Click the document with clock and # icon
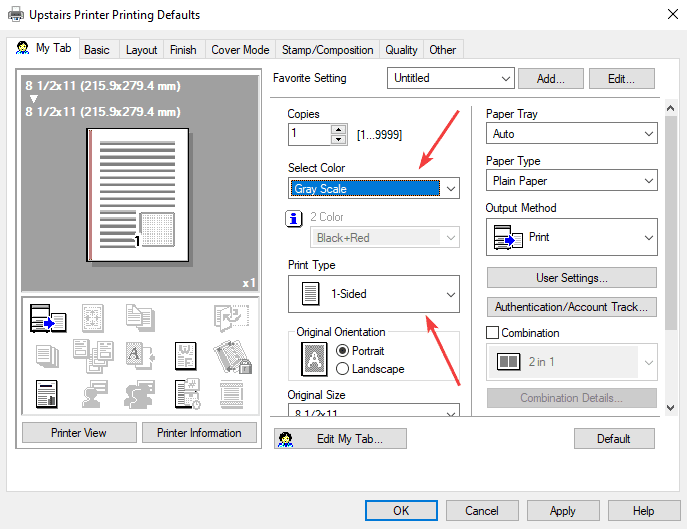This screenshot has width=687, height=529. tap(188, 393)
